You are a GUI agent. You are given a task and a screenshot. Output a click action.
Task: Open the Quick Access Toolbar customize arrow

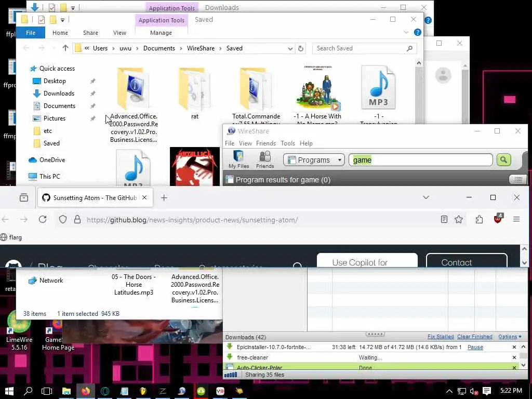[62, 20]
